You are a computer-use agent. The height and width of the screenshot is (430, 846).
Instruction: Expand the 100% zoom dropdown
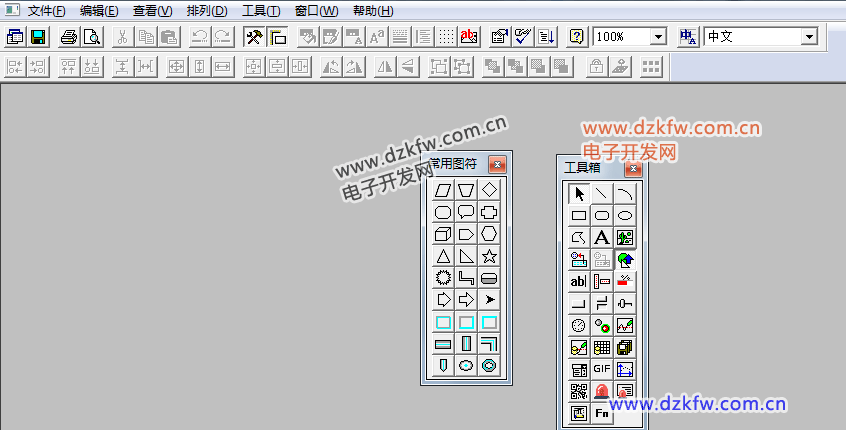point(658,37)
